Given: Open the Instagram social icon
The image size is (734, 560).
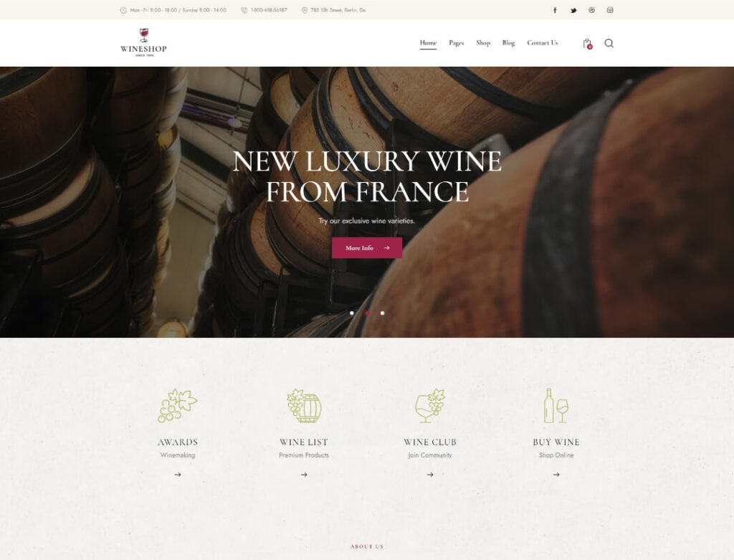Looking at the screenshot, I should 610,10.
